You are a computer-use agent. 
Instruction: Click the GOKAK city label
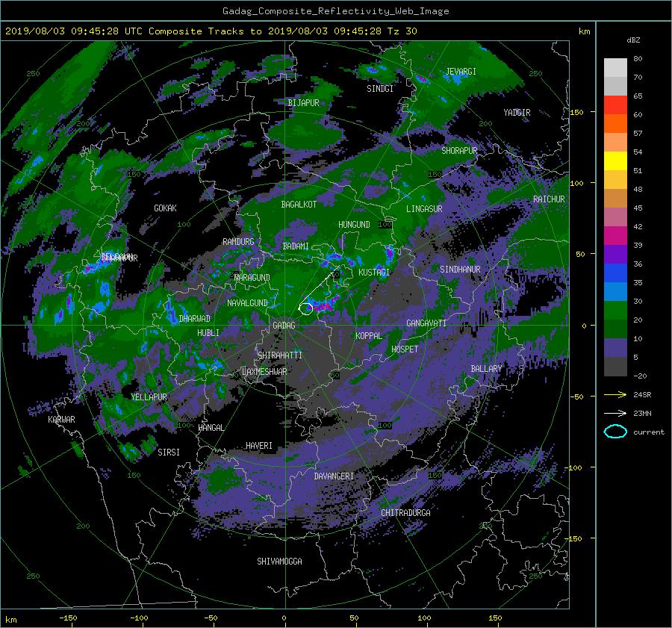click(166, 208)
